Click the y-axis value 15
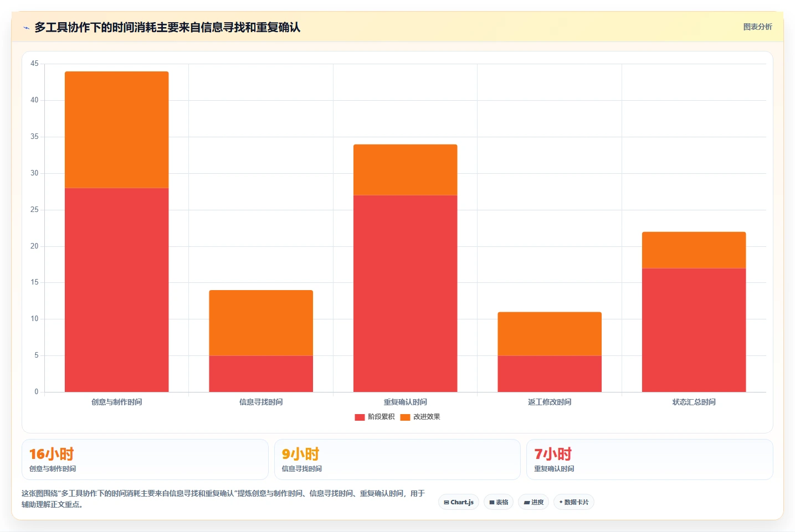This screenshot has width=795, height=532. click(x=34, y=282)
